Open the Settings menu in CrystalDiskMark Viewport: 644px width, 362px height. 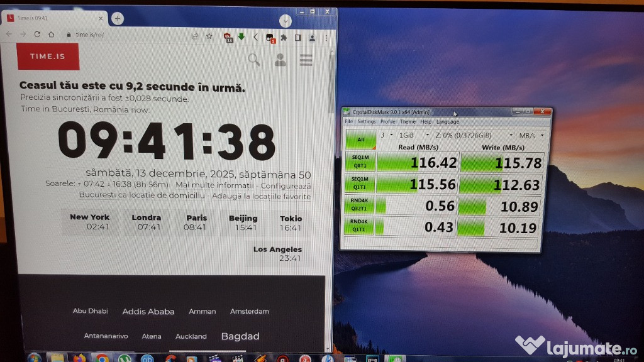click(x=367, y=121)
